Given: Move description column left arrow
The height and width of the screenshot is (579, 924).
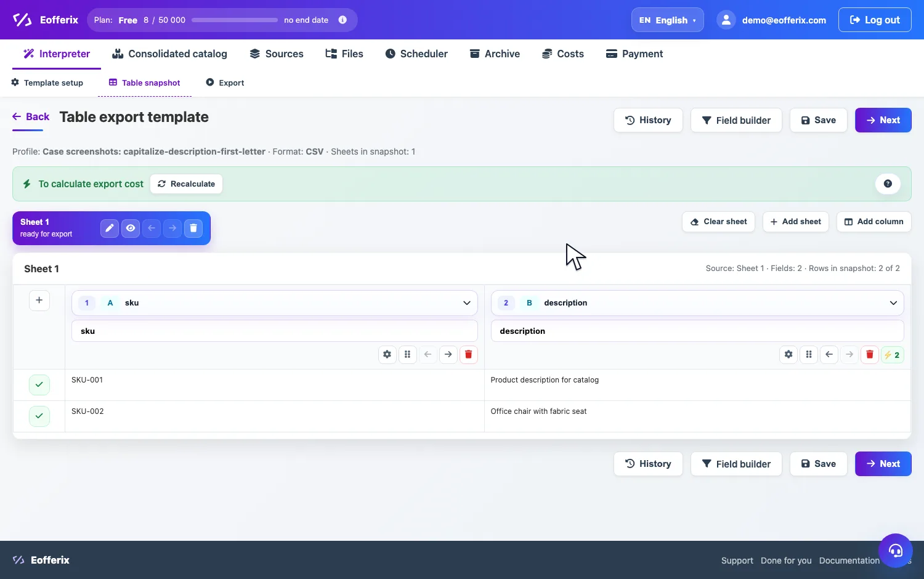Looking at the screenshot, I should point(829,354).
